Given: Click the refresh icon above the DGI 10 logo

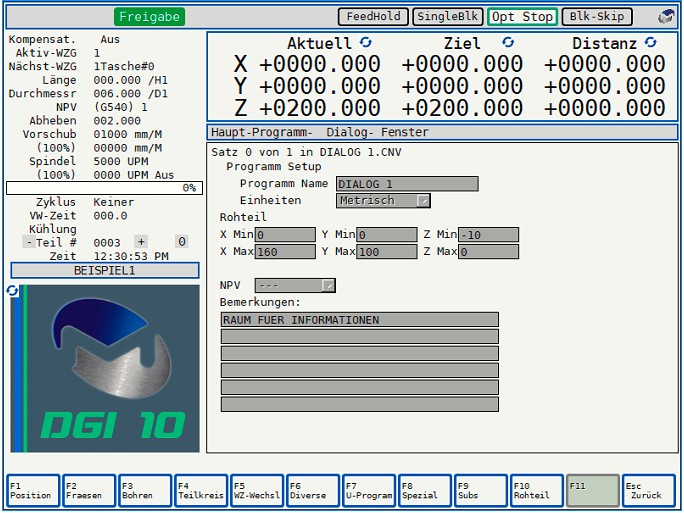Looking at the screenshot, I should point(12,291).
